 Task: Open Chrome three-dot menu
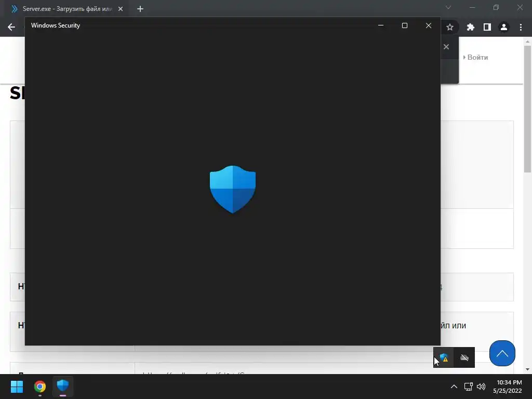tap(521, 27)
